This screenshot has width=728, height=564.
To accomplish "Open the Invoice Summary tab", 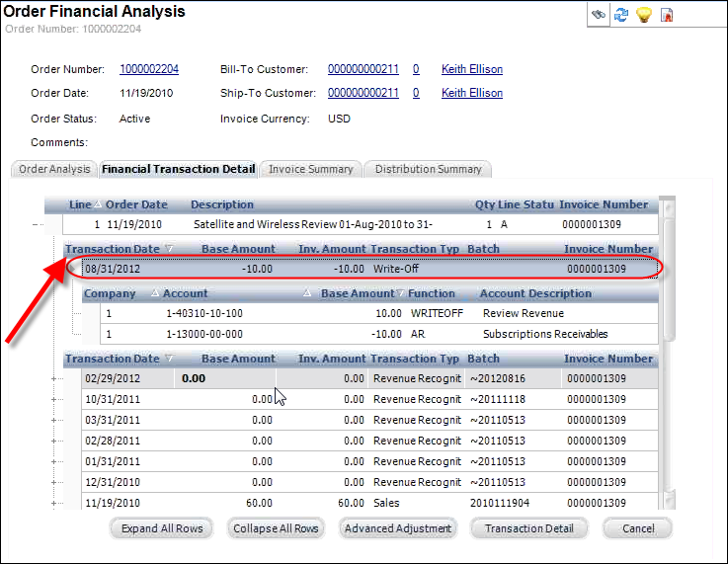I will pos(310,169).
